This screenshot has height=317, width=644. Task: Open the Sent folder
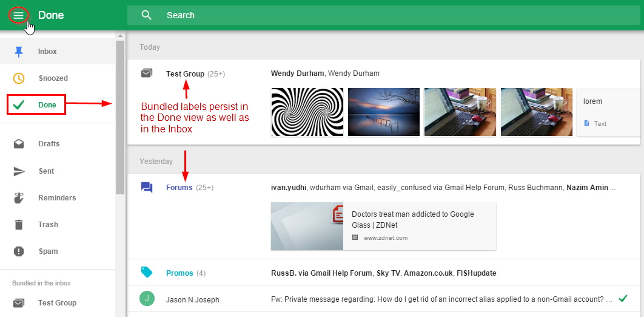(46, 171)
